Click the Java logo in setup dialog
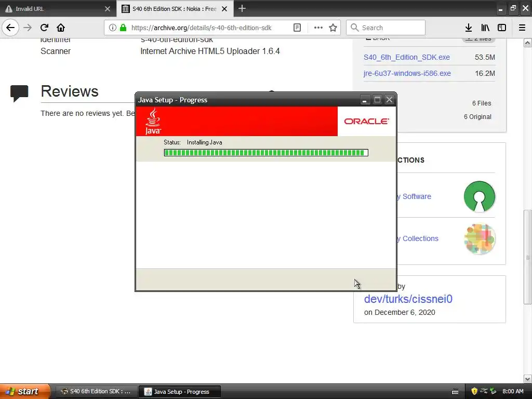 coord(153,121)
